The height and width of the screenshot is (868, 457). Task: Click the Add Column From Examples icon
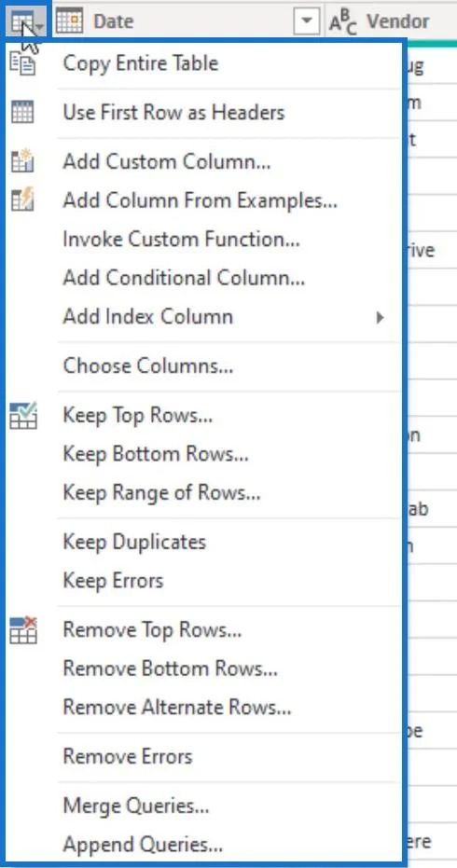[22, 200]
